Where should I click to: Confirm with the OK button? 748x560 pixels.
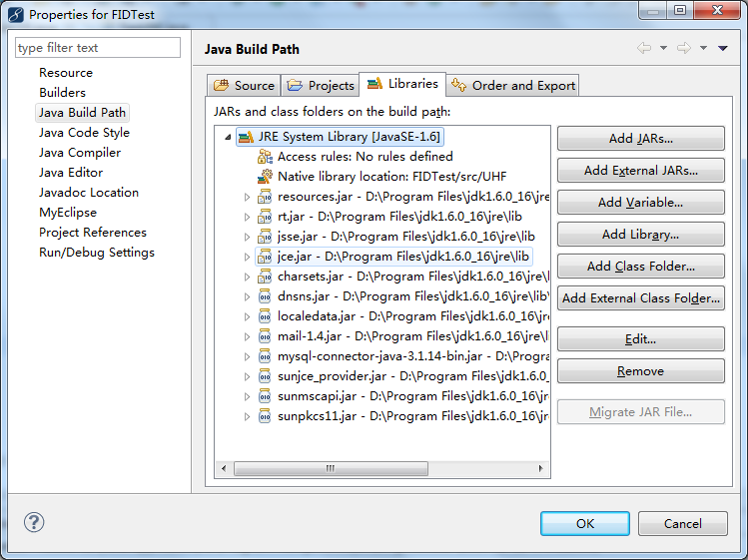[x=585, y=524]
